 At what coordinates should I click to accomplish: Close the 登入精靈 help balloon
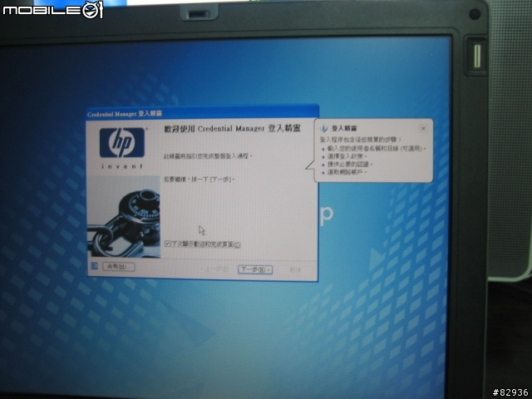click(x=423, y=128)
